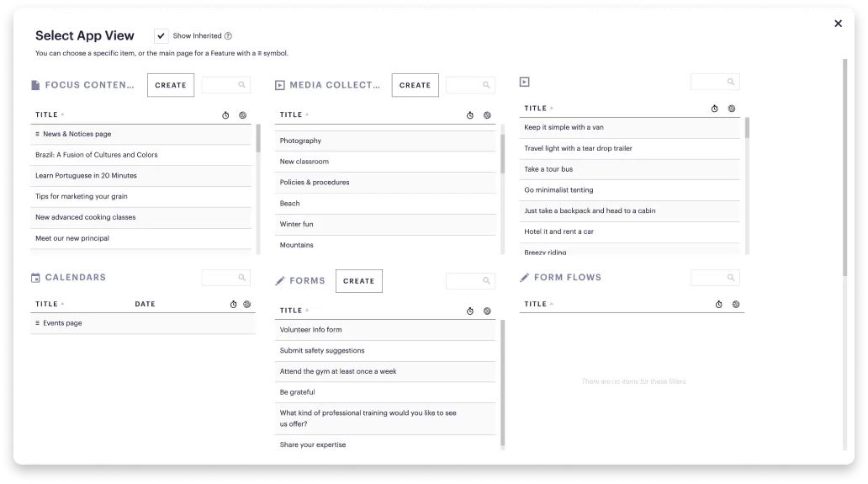Select Submit safety suggestions form
The width and height of the screenshot is (868, 484).
(x=385, y=351)
